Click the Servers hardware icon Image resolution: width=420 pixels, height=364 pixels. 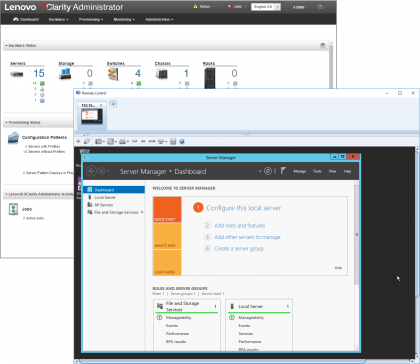point(17,74)
